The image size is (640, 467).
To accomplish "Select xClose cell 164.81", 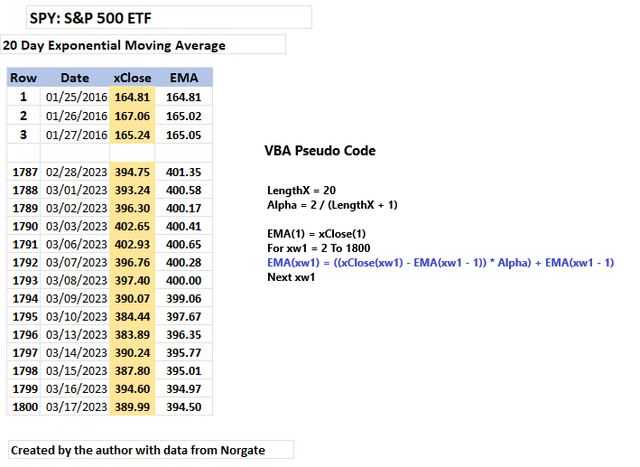I will 132,97.
